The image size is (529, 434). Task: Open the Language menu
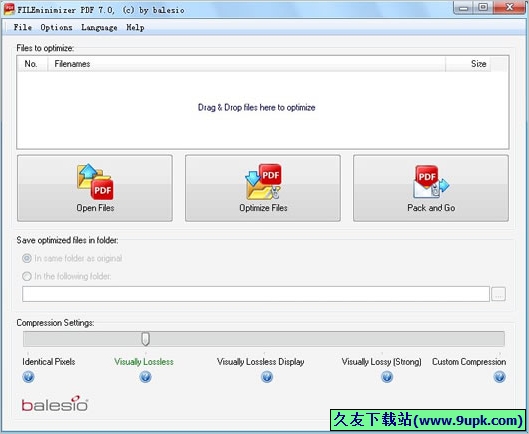99,27
